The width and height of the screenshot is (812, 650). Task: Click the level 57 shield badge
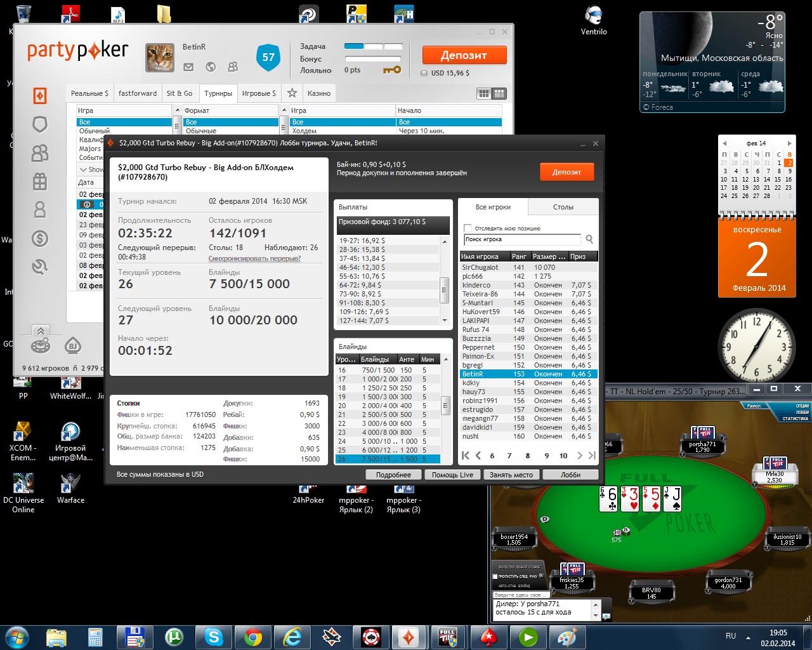pyautogui.click(x=268, y=58)
